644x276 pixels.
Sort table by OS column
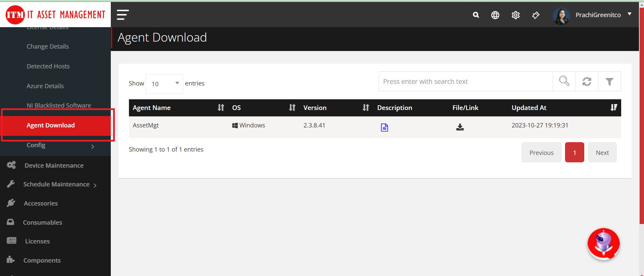click(x=292, y=108)
